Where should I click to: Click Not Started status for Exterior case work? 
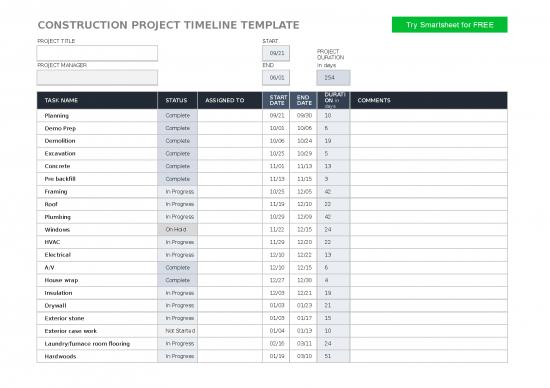pyautogui.click(x=177, y=331)
